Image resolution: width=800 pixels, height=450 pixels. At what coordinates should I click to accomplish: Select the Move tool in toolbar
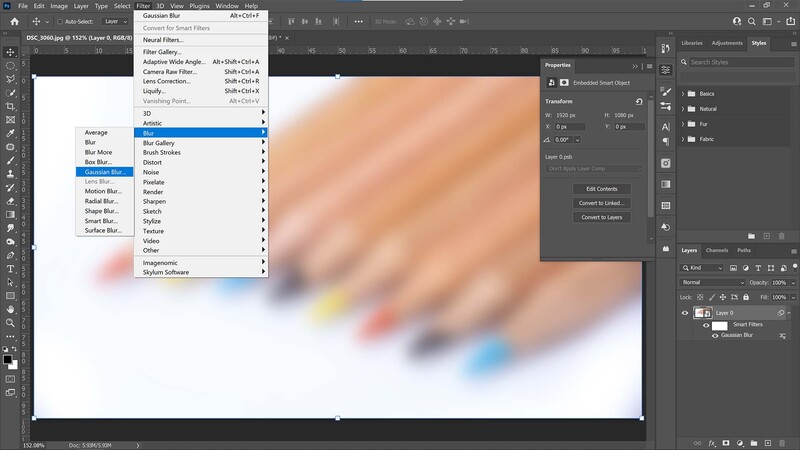click(10, 52)
